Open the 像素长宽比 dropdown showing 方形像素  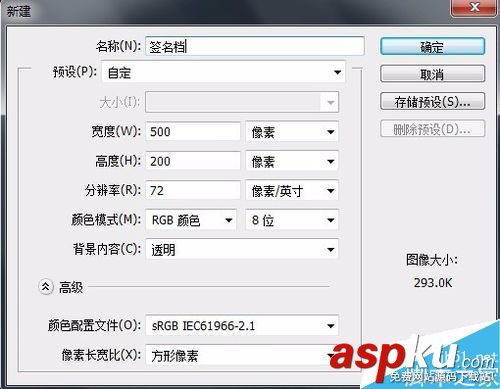(242, 355)
